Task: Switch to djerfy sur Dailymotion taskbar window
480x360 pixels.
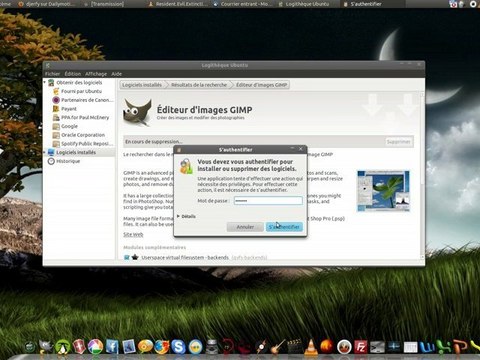Action: (x=47, y=4)
